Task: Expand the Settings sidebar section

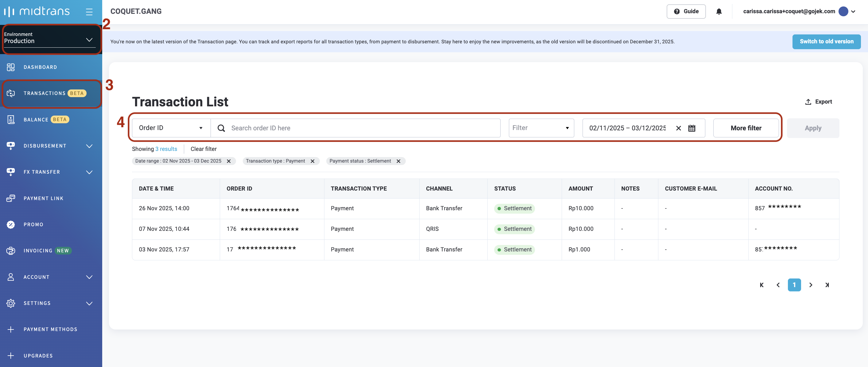Action: click(x=51, y=303)
